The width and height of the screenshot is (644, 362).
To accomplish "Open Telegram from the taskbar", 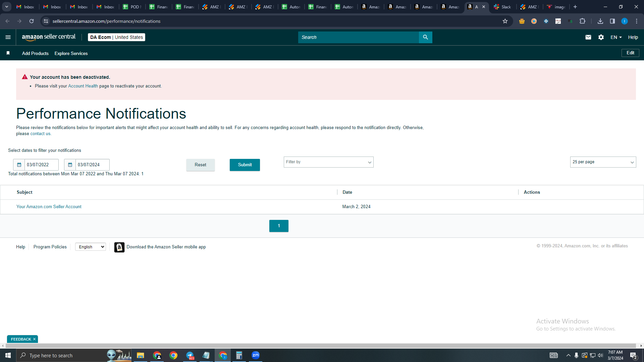I will [x=190, y=355].
